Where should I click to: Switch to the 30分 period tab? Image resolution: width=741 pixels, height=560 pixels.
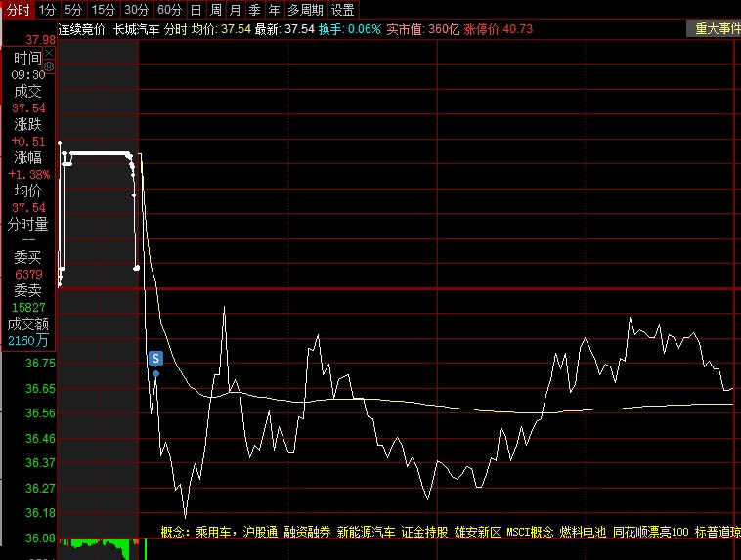click(137, 10)
